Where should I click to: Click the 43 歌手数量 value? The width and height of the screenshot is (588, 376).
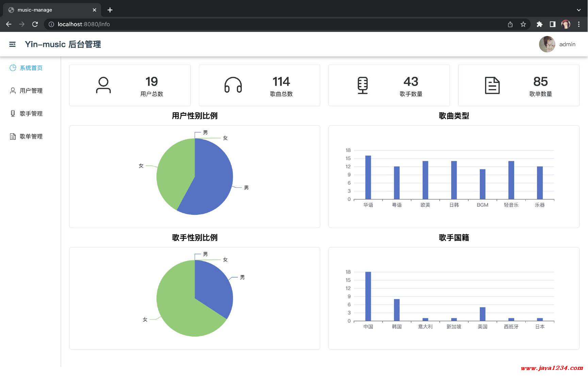(x=411, y=82)
